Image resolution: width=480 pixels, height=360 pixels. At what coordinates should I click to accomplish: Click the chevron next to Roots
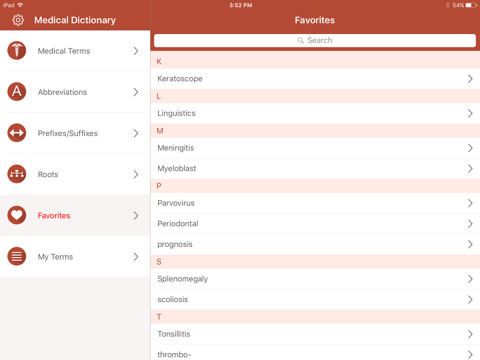point(136,174)
